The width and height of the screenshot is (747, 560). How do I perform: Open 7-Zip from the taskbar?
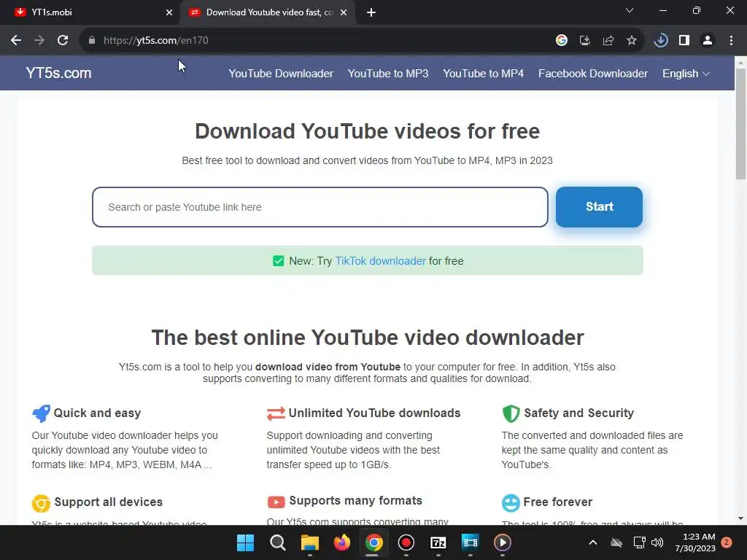click(x=438, y=542)
